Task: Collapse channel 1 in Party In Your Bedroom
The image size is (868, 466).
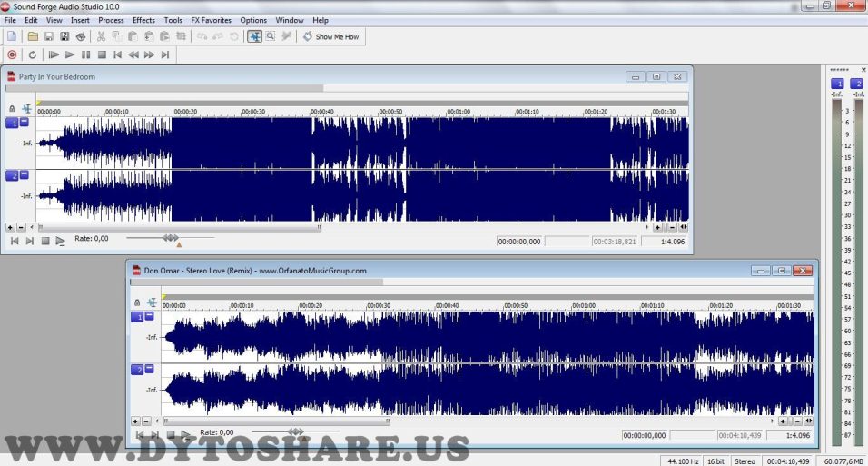Action: click(x=24, y=122)
